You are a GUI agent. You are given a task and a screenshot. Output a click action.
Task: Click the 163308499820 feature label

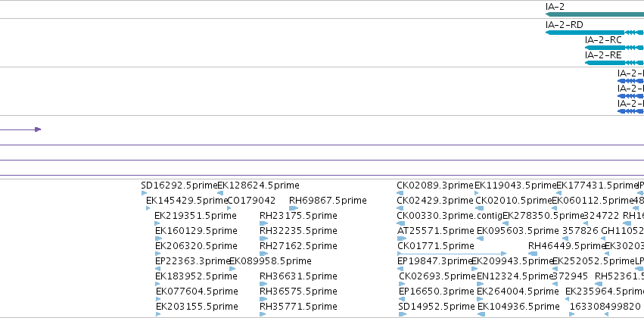[605, 307]
